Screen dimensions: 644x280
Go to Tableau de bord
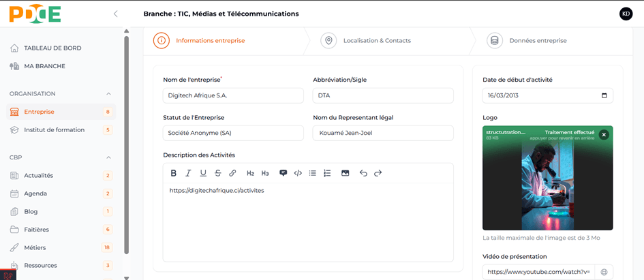coord(52,48)
